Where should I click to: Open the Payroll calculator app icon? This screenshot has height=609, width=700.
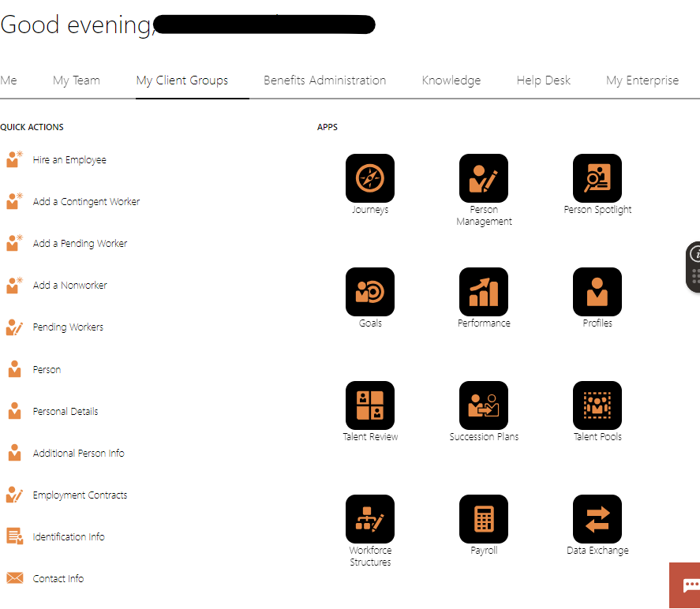[x=484, y=519]
